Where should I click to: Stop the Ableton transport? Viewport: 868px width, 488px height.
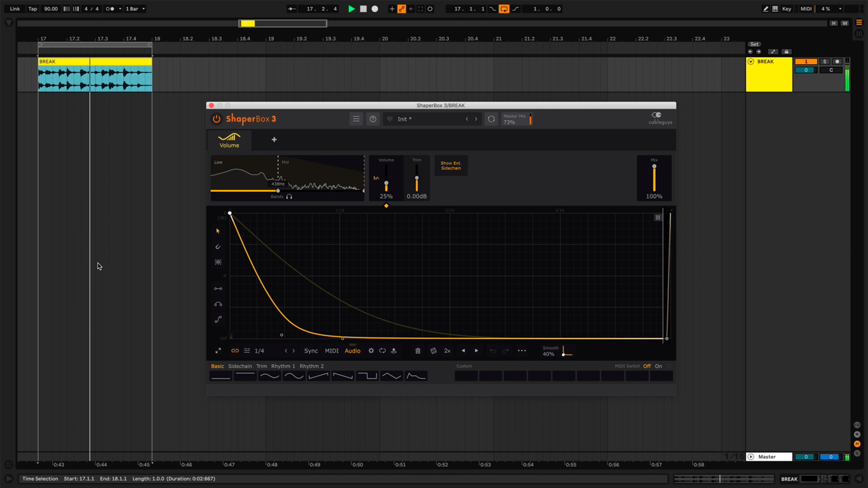tap(363, 9)
